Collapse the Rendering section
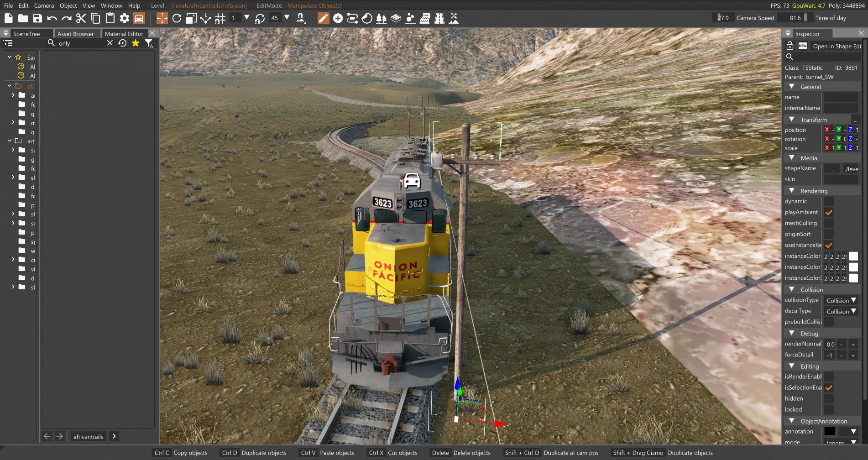The width and height of the screenshot is (868, 460). pyautogui.click(x=792, y=191)
